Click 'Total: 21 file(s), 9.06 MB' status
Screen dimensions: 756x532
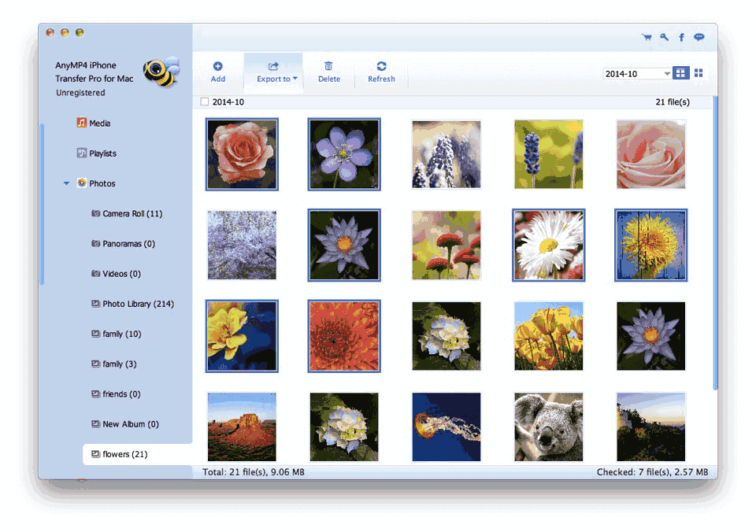pyautogui.click(x=254, y=472)
